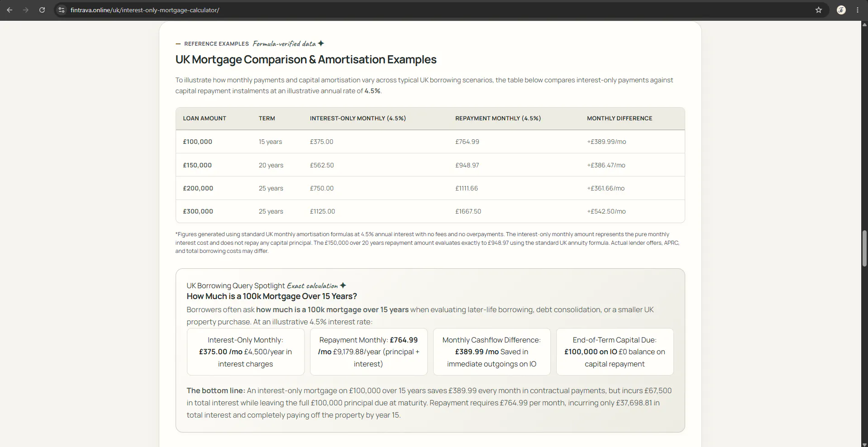868x447 pixels.
Task: Click the £1111.66 repayment cell
Action: click(x=467, y=188)
